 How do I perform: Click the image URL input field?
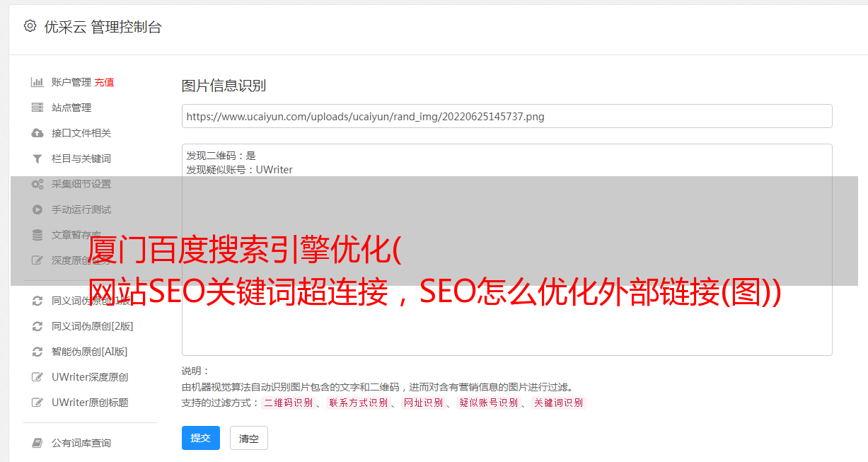507,116
